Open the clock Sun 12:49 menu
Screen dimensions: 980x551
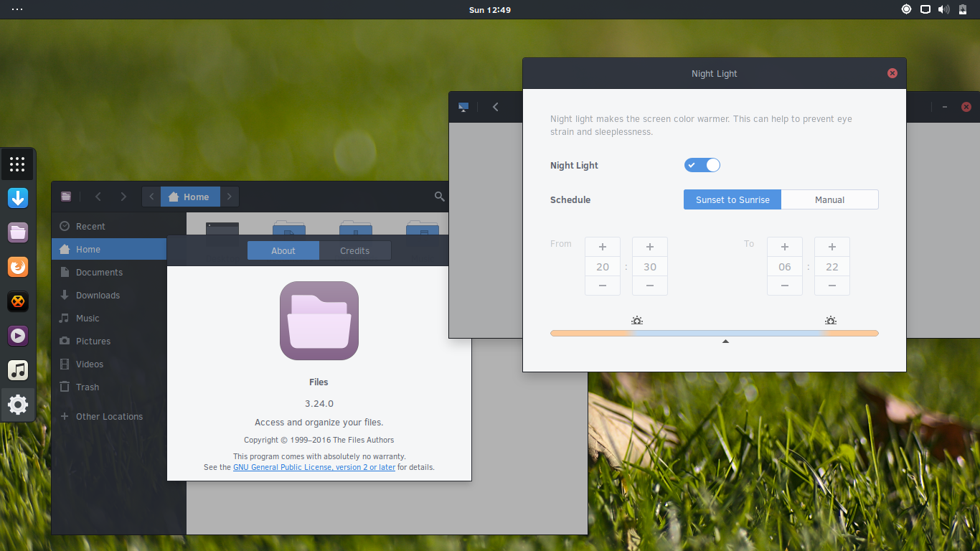[490, 10]
